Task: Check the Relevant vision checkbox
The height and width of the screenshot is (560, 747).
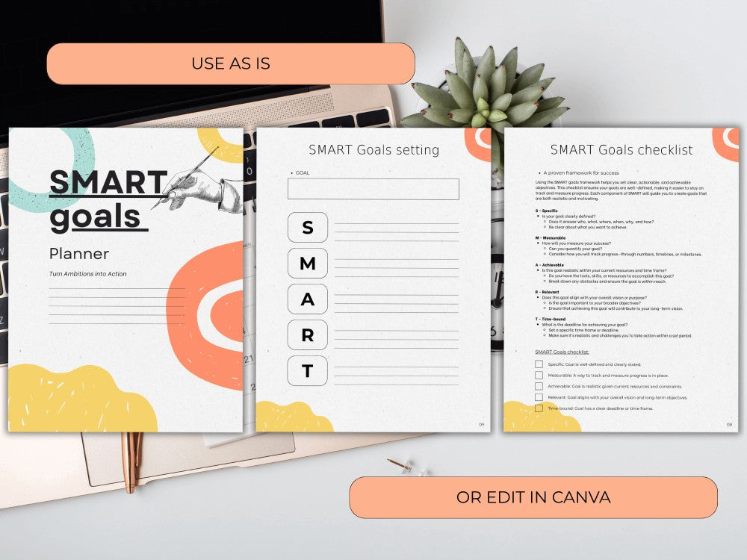Action: (539, 396)
